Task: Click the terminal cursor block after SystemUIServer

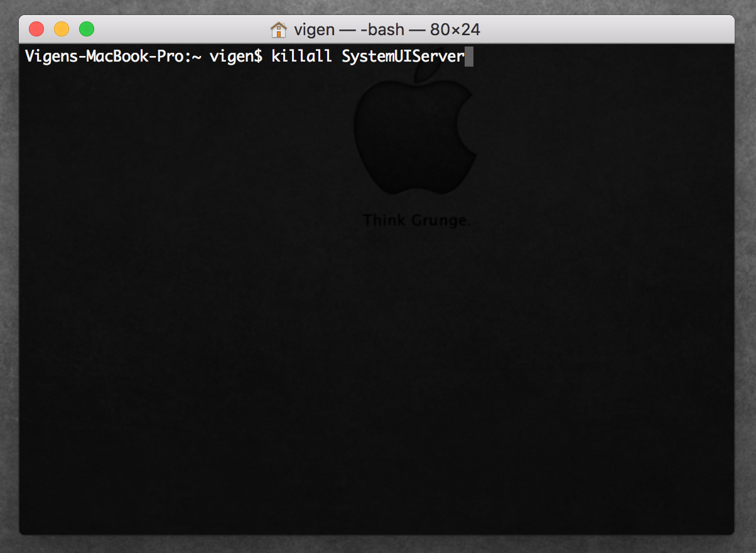Action: coord(469,57)
